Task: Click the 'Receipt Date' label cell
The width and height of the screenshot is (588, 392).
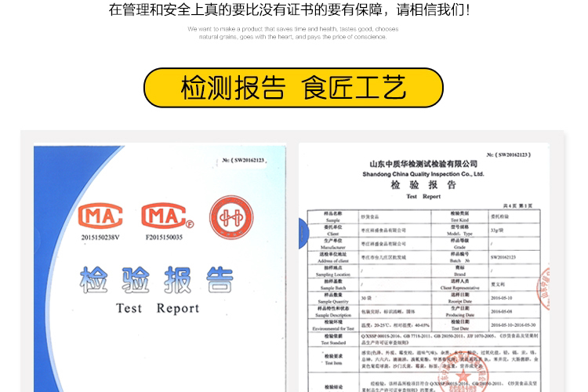Action: point(459,298)
